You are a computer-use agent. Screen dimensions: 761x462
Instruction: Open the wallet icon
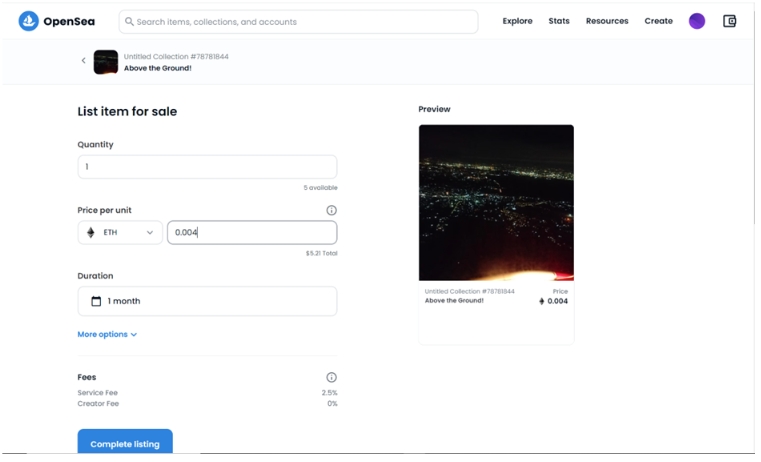(x=729, y=21)
